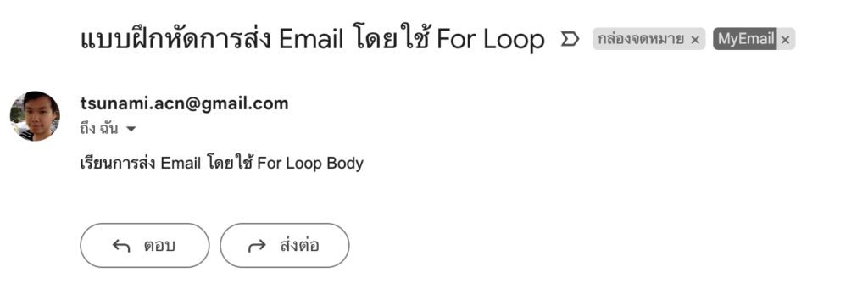
Task: Open the MyEmail label chip
Action: 745,39
